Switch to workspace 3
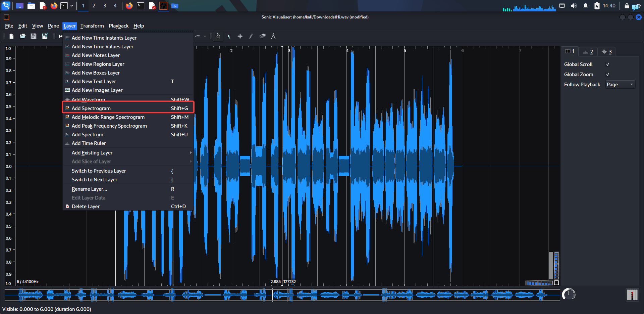Viewport: 644px width, 314px height. tap(105, 6)
